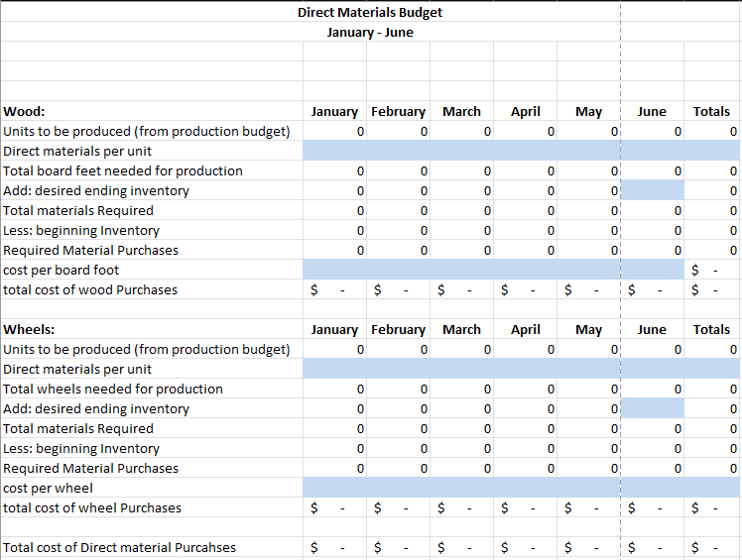Click blue cost per wheel April cell
742x560 pixels.
[x=526, y=488]
